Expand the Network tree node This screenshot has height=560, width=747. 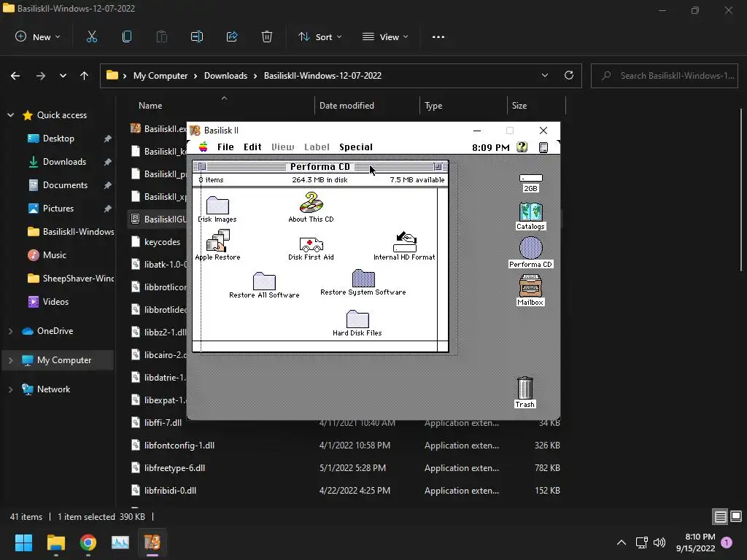pyautogui.click(x=10, y=389)
